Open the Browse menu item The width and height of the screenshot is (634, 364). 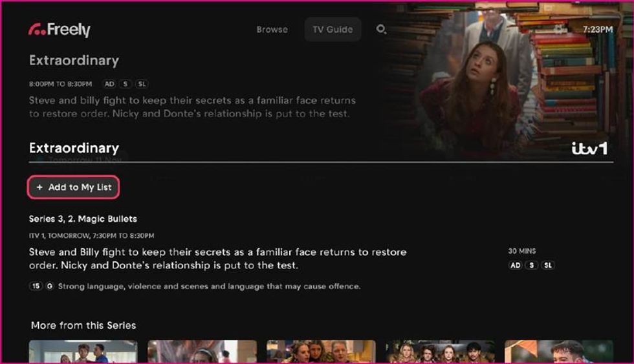(x=272, y=30)
